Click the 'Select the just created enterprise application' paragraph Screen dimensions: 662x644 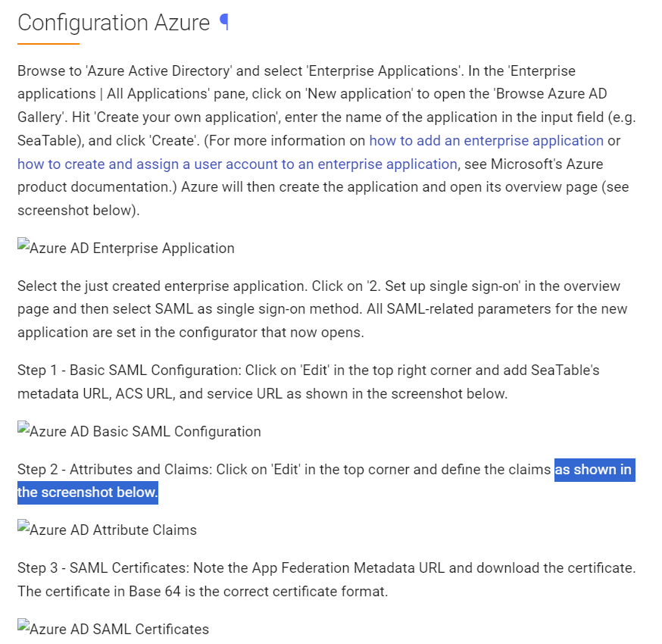tap(323, 309)
